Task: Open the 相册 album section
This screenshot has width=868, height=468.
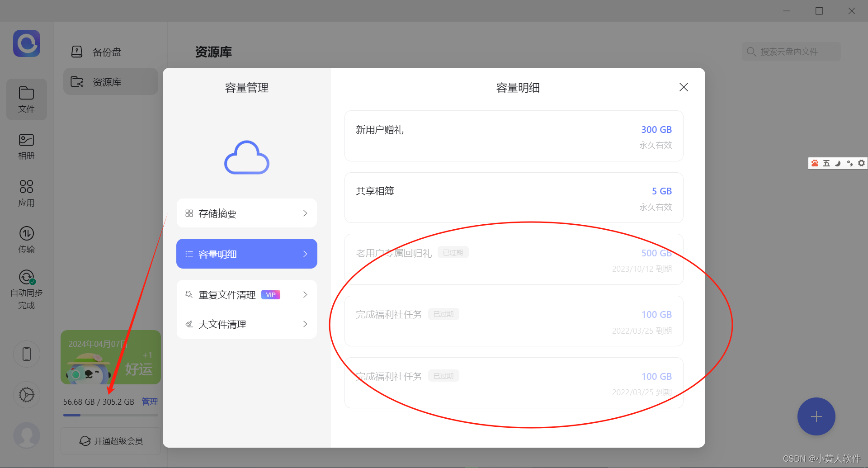Action: (x=27, y=147)
